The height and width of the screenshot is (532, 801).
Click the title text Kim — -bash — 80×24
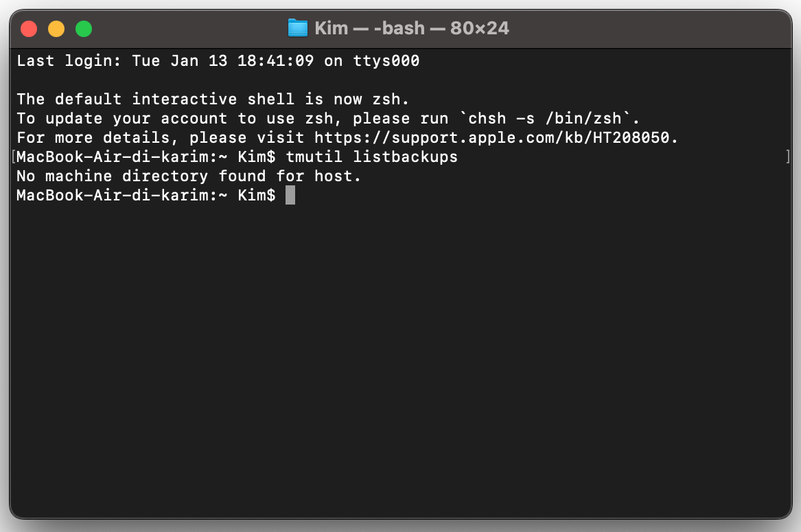[412, 27]
